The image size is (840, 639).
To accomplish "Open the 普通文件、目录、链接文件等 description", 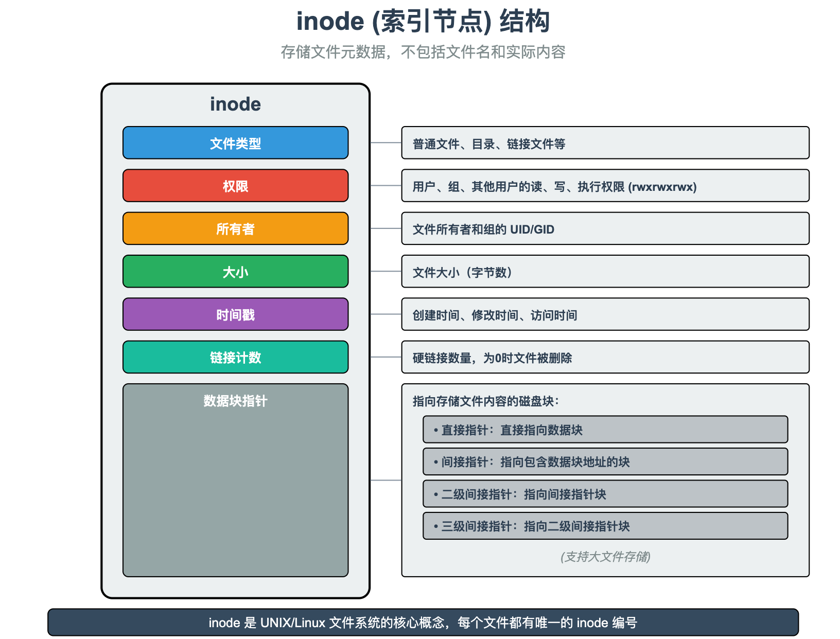I will click(x=605, y=144).
